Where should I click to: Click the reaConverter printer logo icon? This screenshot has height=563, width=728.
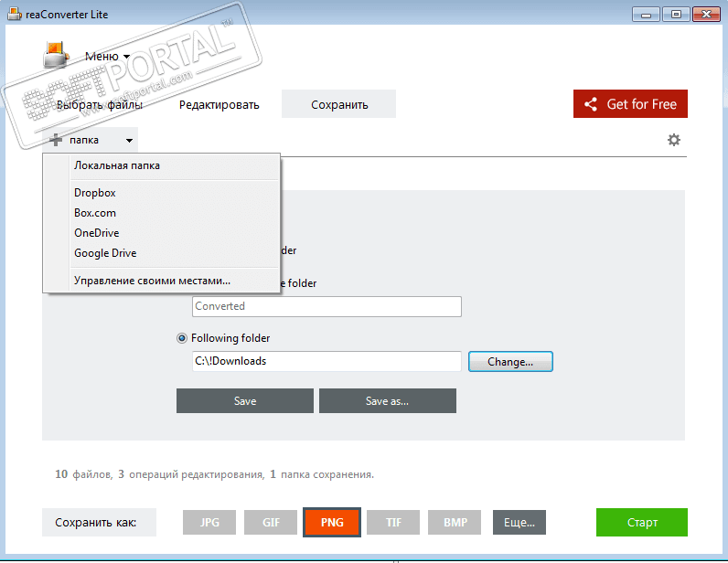tap(56, 55)
